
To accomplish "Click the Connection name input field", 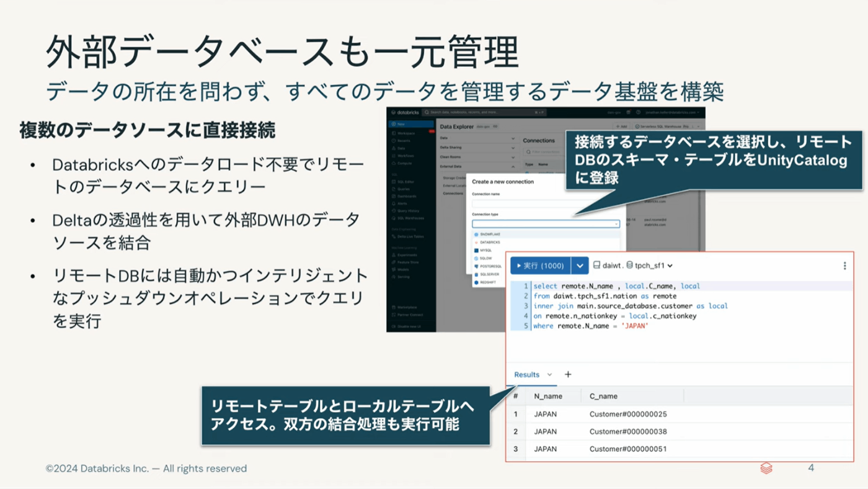I will (x=546, y=204).
